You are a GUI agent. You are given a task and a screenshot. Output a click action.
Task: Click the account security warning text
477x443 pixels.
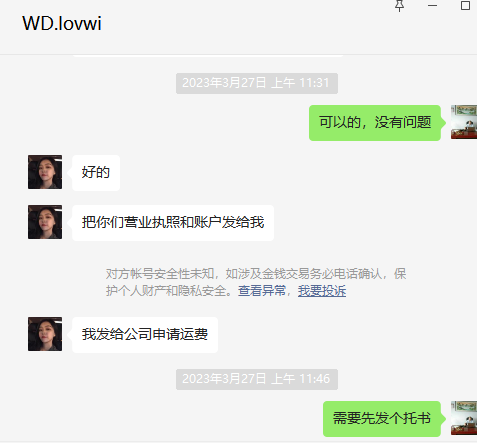point(256,282)
